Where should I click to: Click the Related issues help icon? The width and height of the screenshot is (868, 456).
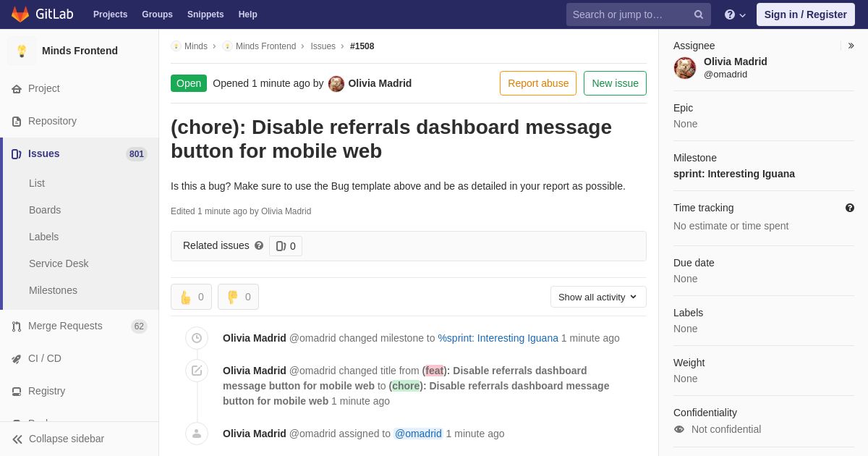click(259, 245)
